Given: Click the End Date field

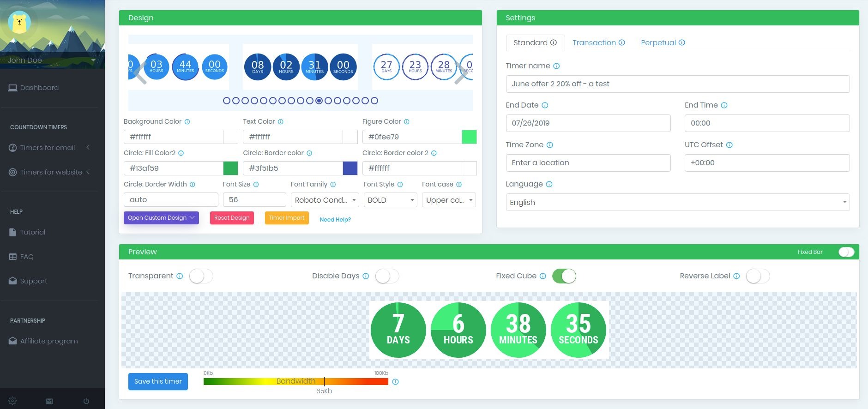Looking at the screenshot, I should click(588, 123).
